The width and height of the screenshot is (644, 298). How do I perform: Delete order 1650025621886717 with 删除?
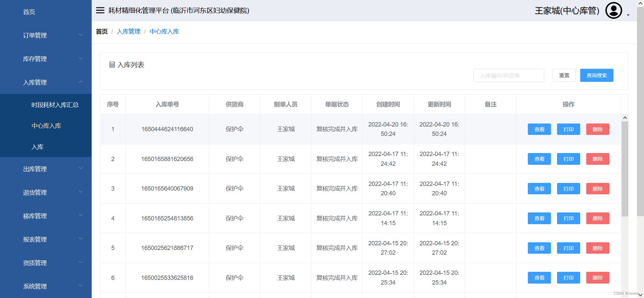pos(598,248)
